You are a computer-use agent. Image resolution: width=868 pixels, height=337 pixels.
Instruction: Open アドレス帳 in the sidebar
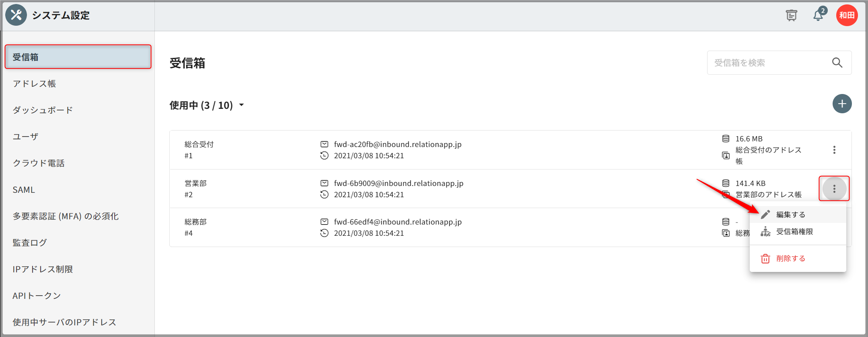click(x=34, y=84)
